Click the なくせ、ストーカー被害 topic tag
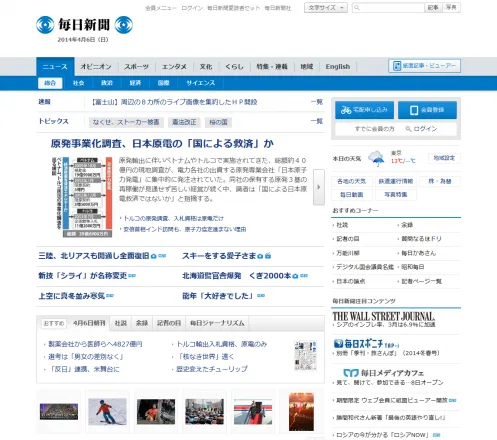The height and width of the screenshot is (440, 497). [x=126, y=122]
